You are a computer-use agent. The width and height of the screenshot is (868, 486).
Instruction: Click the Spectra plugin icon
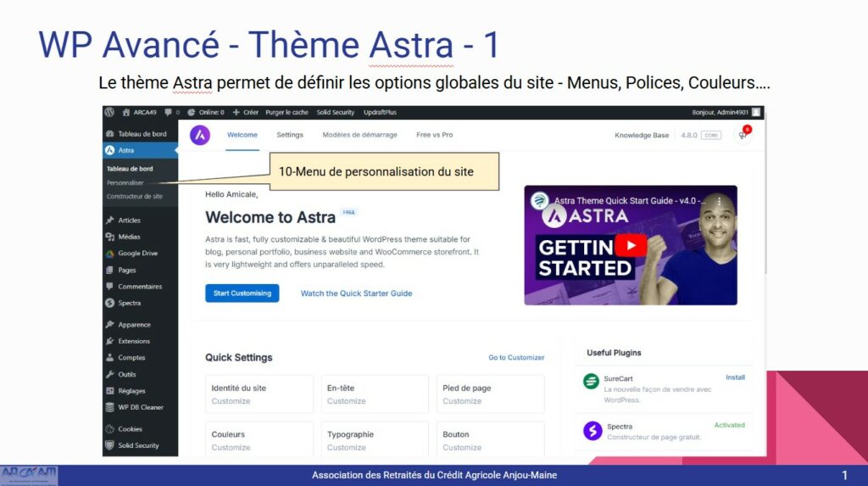(x=593, y=430)
